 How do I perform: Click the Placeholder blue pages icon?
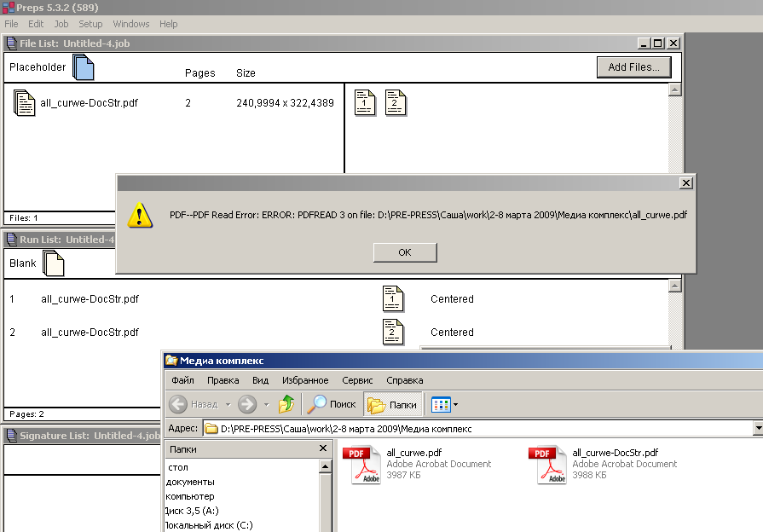pos(84,67)
